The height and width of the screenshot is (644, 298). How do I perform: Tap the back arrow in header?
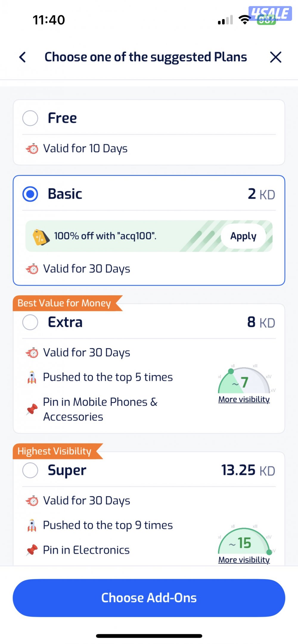click(23, 57)
